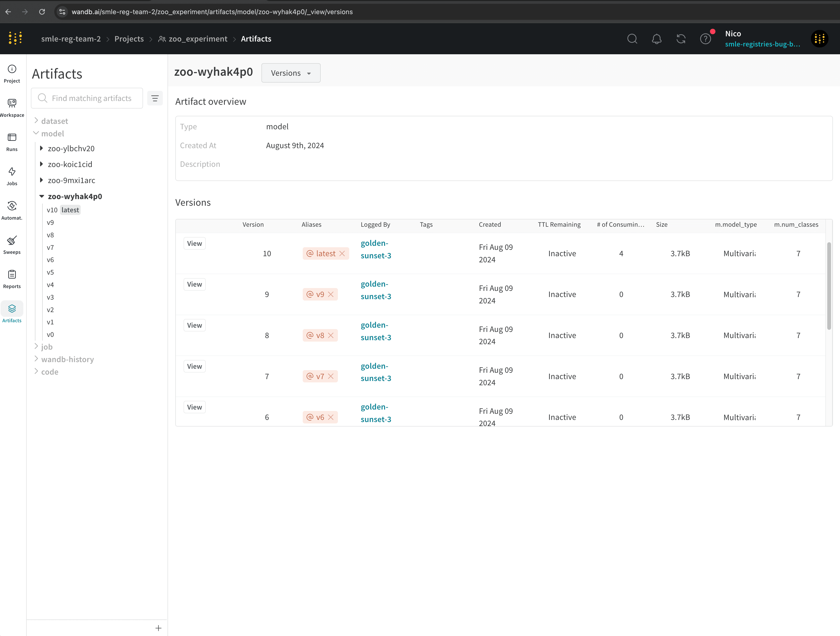Viewport: 840px width, 636px height.
Task: Select v5 in the version tree
Action: coord(50,272)
